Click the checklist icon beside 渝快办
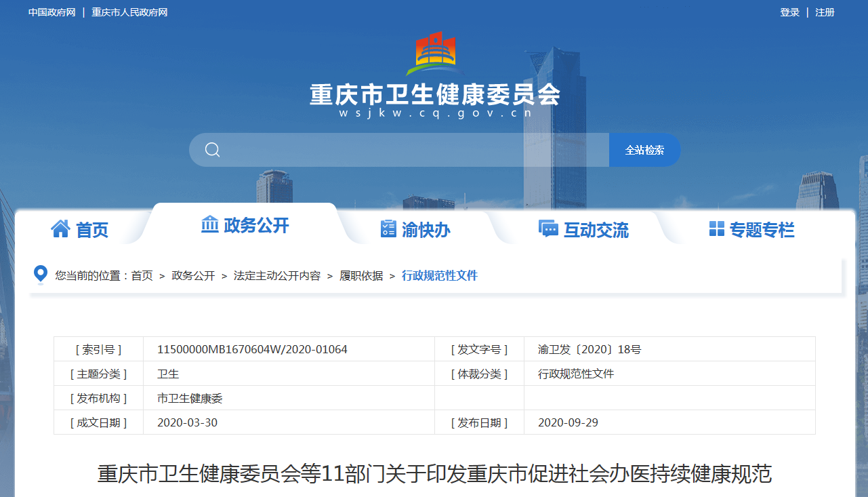The height and width of the screenshot is (497, 868). point(388,229)
